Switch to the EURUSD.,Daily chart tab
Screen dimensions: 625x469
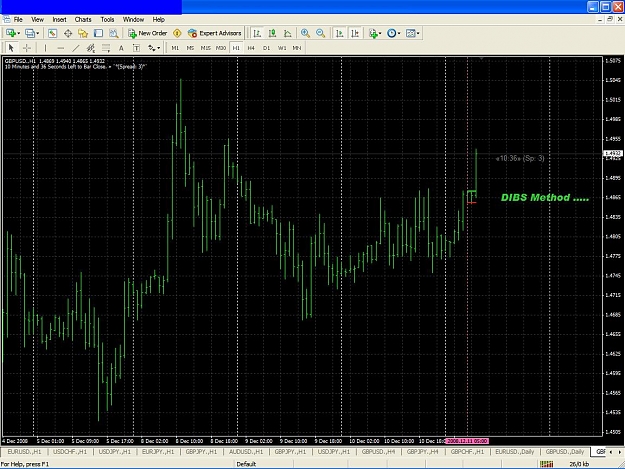(515, 451)
